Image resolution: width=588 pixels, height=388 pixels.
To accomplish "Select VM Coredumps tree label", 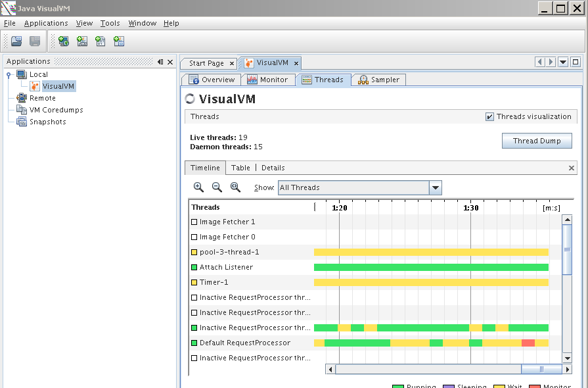I will point(57,110).
